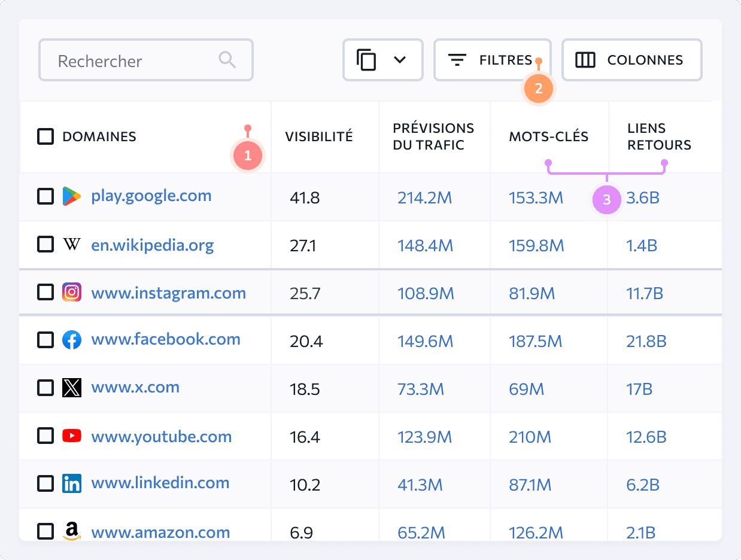Viewport: 741px width, 560px height.
Task: Click traffic forecast value 41.3M
Action: tap(420, 485)
